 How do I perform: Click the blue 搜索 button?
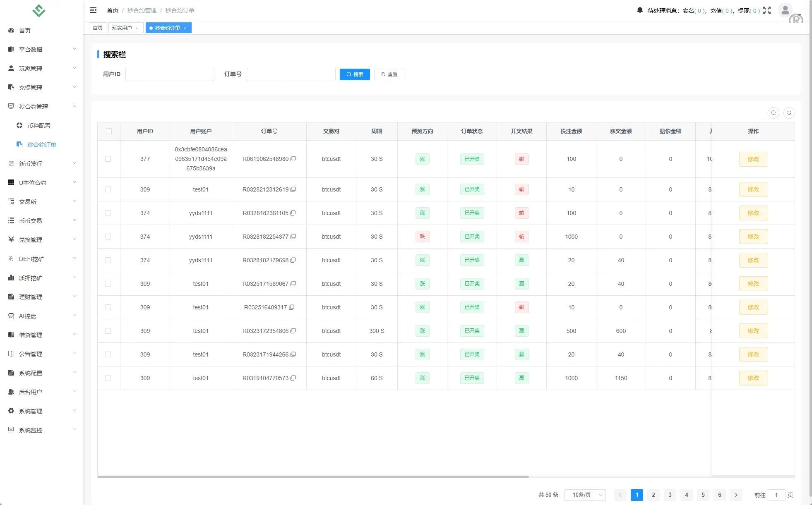(355, 74)
